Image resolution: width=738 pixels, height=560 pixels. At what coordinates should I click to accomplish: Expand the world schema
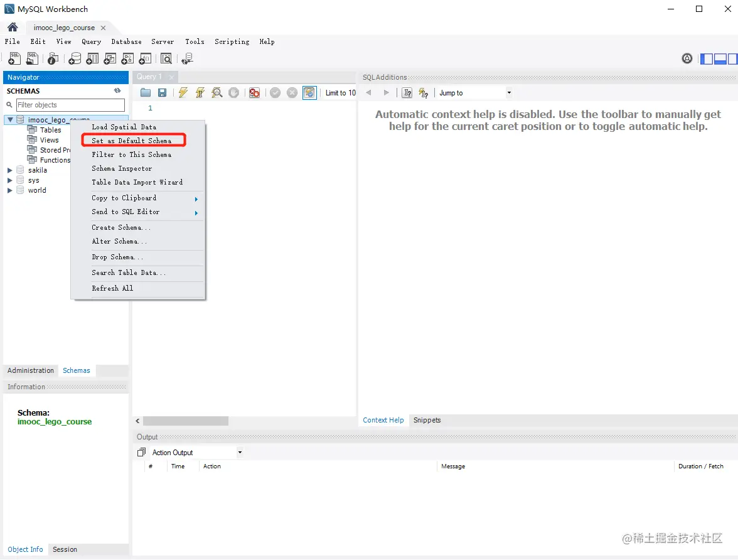coord(9,190)
